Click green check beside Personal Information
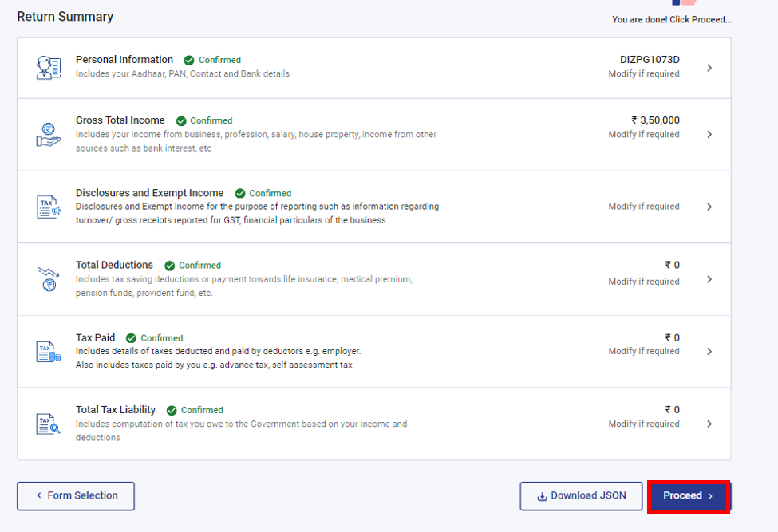Screen dimensions: 778x532 click(x=189, y=61)
